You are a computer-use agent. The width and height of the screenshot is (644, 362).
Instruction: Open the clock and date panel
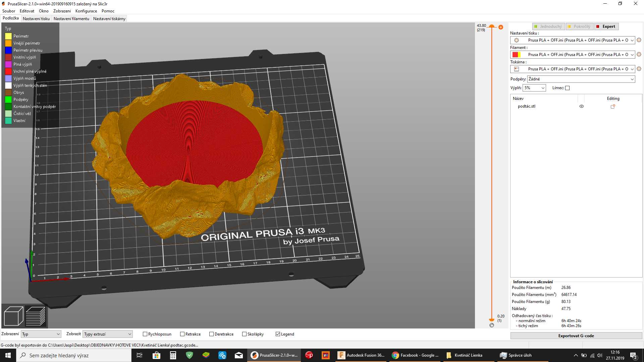(615, 355)
